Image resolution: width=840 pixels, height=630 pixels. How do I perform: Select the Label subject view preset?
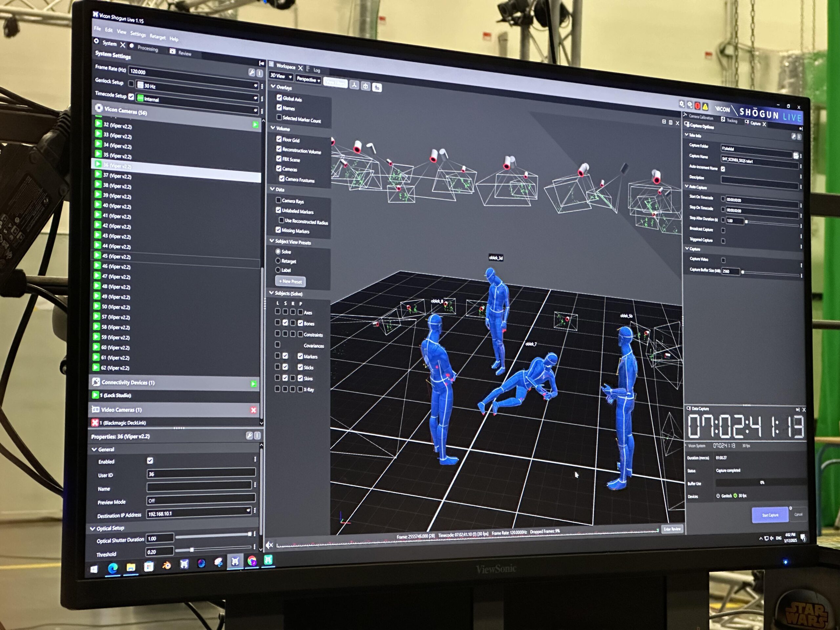(278, 270)
